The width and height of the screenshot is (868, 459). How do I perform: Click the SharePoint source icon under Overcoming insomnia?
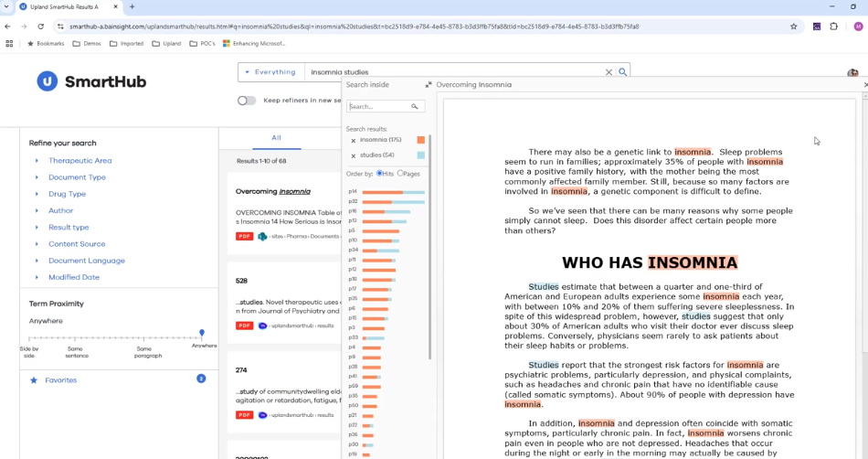point(262,237)
